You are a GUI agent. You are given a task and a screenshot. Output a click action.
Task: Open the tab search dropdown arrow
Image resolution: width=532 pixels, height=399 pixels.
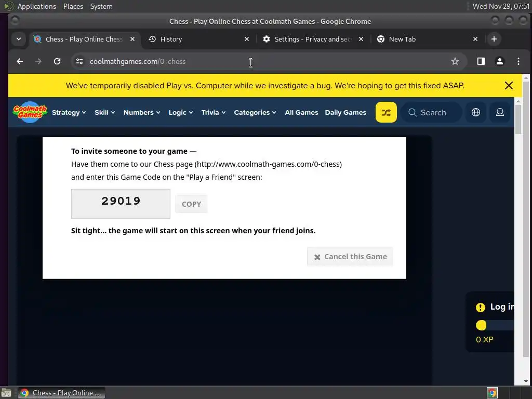(19, 39)
